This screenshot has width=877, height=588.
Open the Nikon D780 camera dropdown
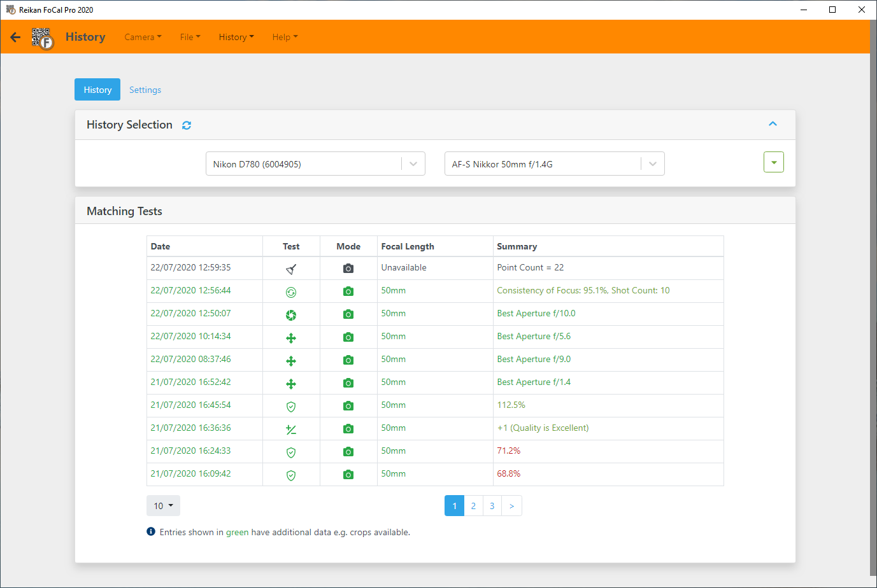(315, 164)
